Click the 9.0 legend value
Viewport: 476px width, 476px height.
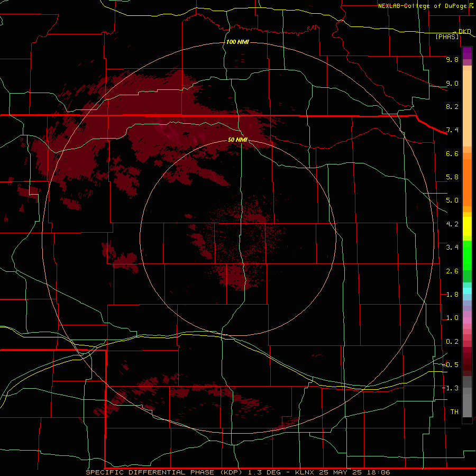click(x=452, y=83)
